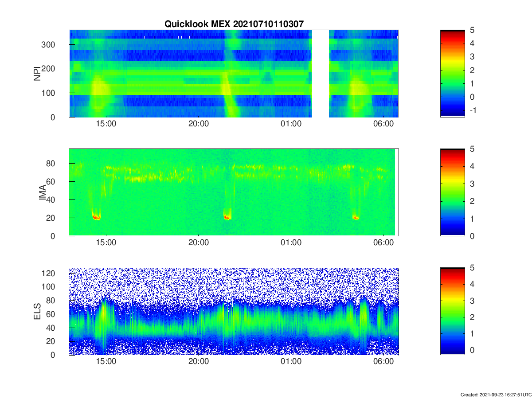Click '15:00' time tick under IMA panel
Image resolution: width=532 pixels, height=399 pixels.
coord(106,243)
